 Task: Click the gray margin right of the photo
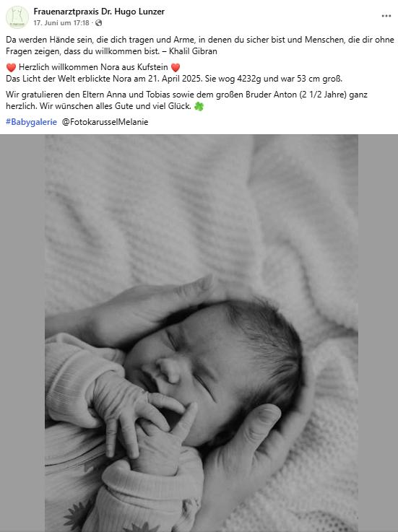click(x=378, y=333)
